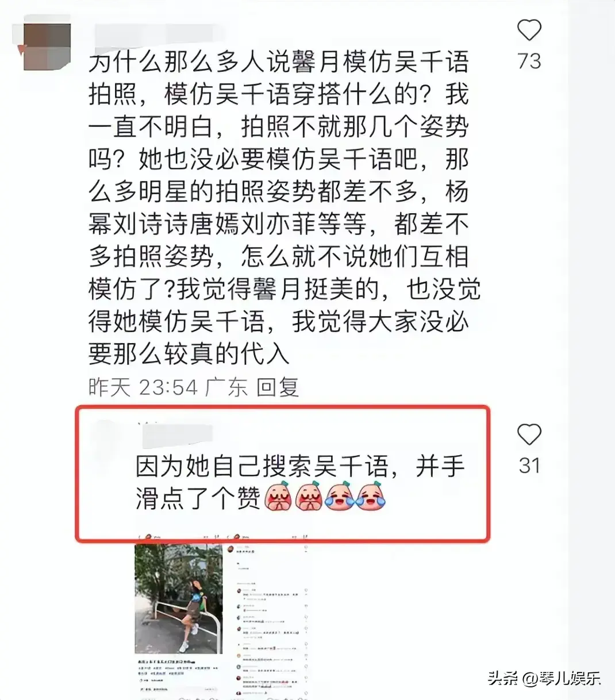Tap the second crying-face emoji in reply
Viewport: 615px width, 700px height.
click(x=309, y=497)
